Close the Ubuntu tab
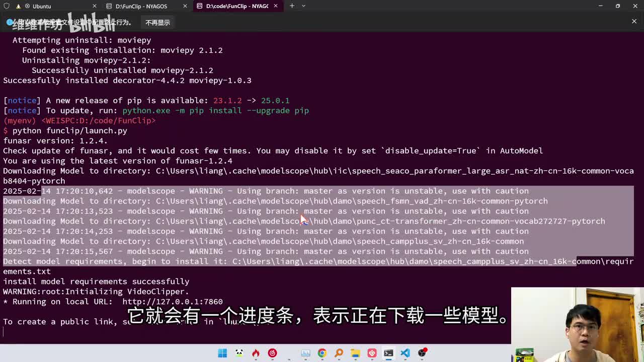The image size is (644, 362). (95, 6)
